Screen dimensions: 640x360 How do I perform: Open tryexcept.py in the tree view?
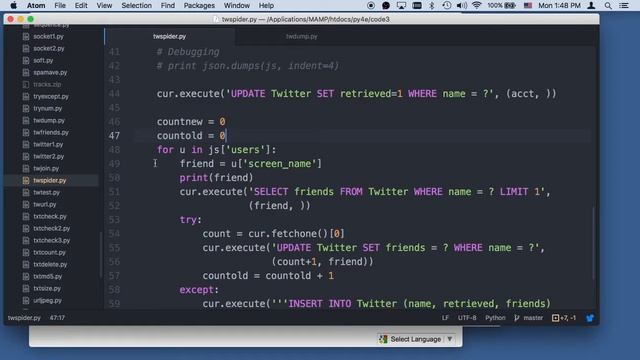click(x=51, y=96)
